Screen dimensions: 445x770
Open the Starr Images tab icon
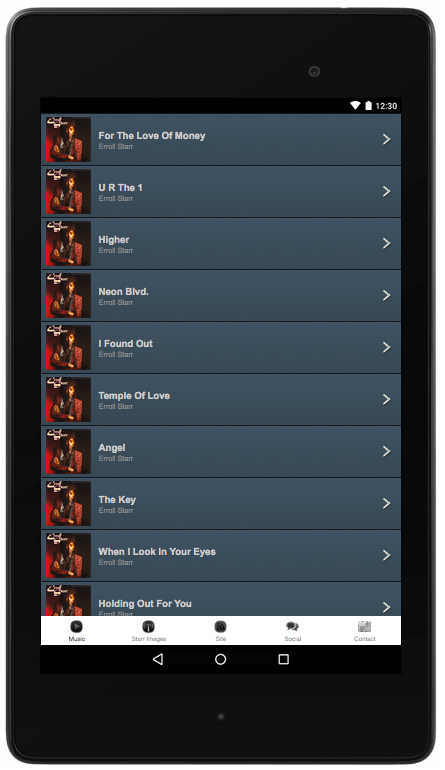pyautogui.click(x=148, y=627)
